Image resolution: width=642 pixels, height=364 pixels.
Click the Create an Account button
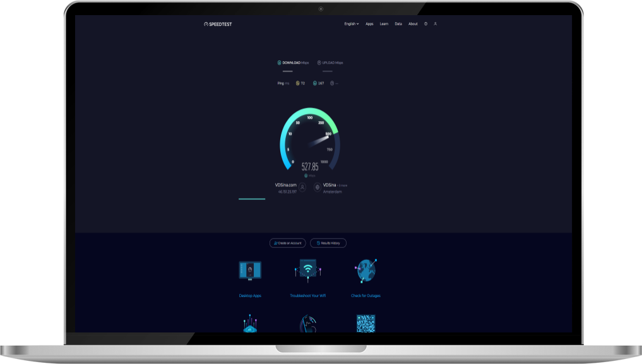pos(288,243)
